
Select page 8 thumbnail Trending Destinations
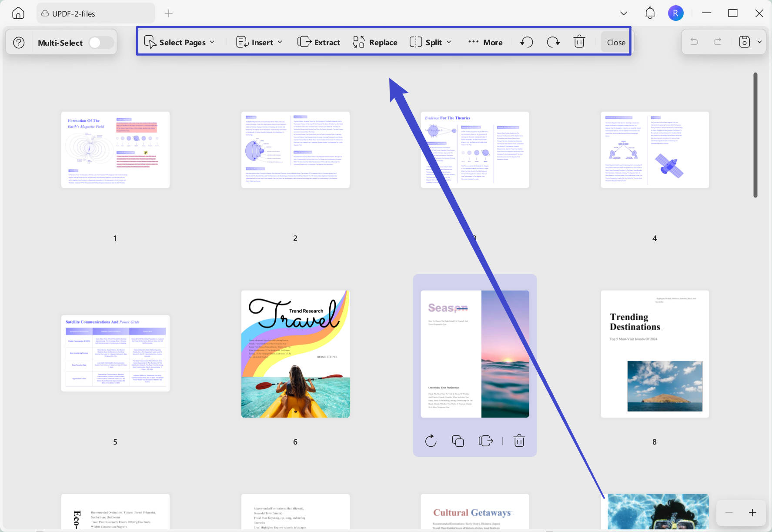pos(655,354)
